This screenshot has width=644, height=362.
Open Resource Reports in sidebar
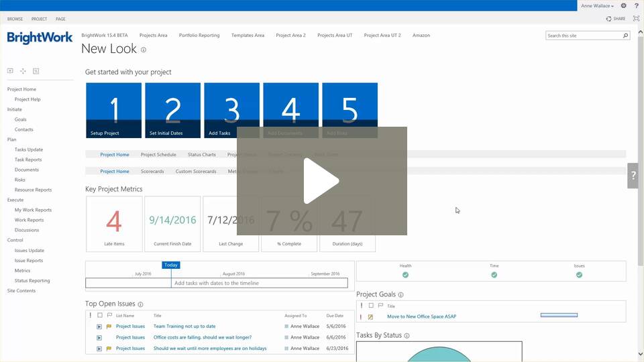pos(34,190)
